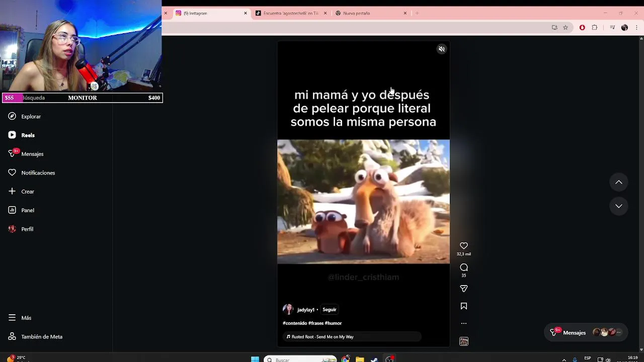Viewport: 644px width, 362px height.
Task: Open a new browser tab with plus
Action: (417, 13)
